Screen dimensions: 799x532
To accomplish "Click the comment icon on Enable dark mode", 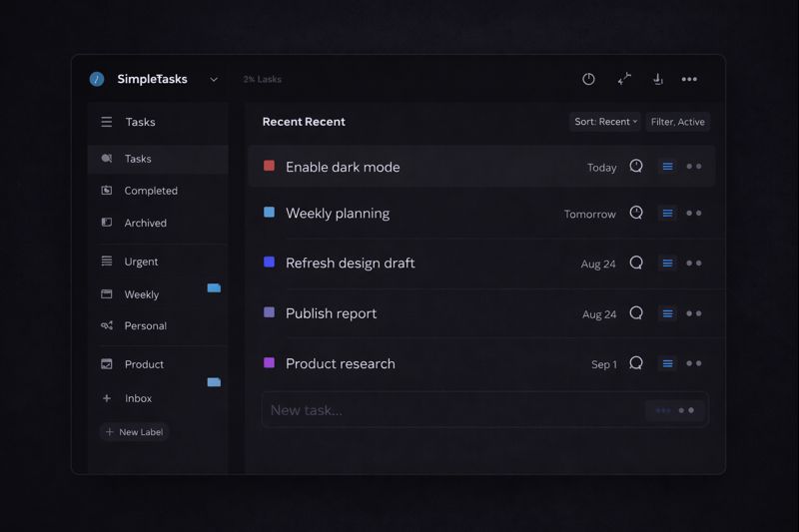I will pos(636,167).
